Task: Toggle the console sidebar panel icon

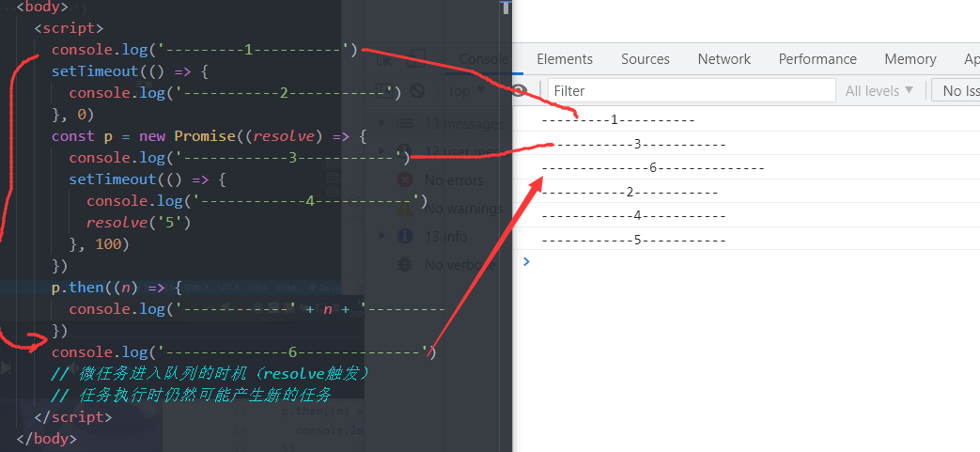Action: [x=385, y=90]
